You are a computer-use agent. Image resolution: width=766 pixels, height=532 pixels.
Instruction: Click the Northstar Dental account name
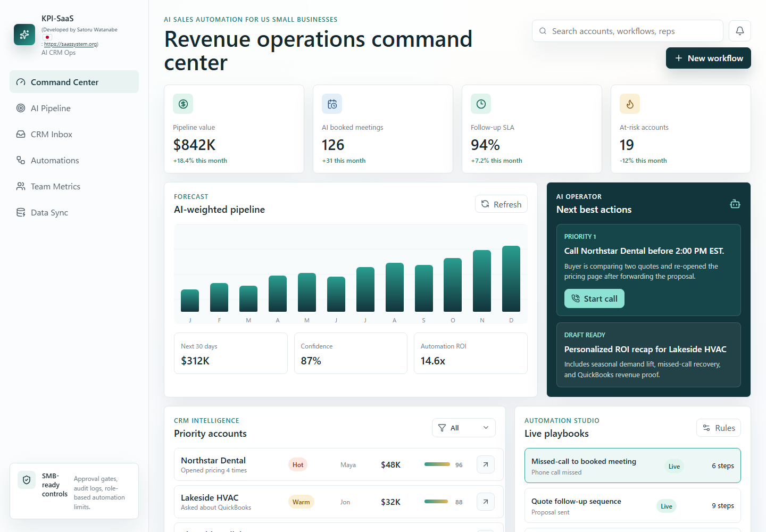click(213, 460)
